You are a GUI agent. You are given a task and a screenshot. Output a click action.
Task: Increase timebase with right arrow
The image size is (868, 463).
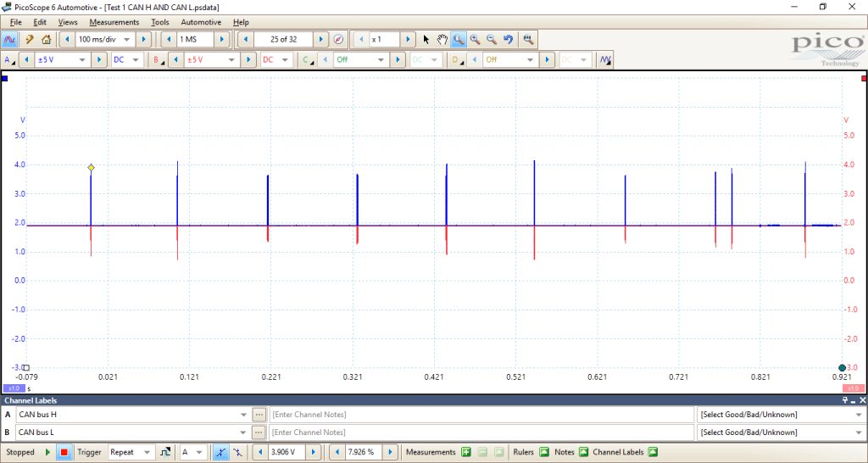143,40
